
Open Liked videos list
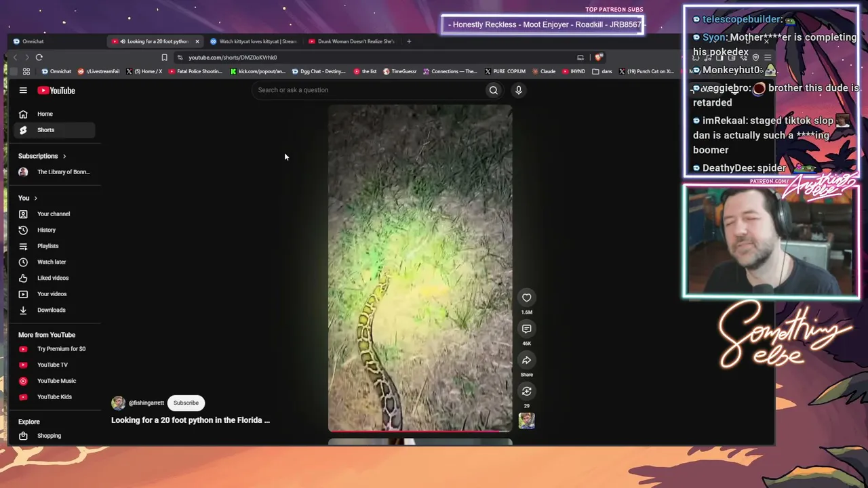(54, 278)
